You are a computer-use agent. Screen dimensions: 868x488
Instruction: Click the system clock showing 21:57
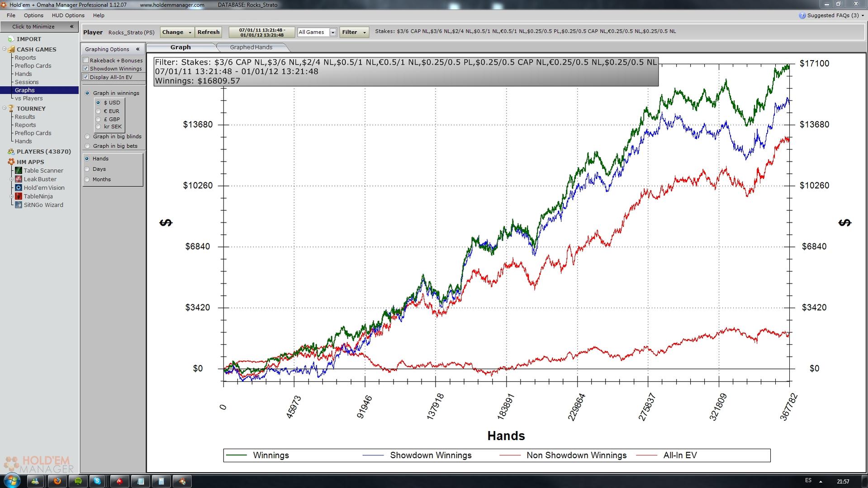843,482
